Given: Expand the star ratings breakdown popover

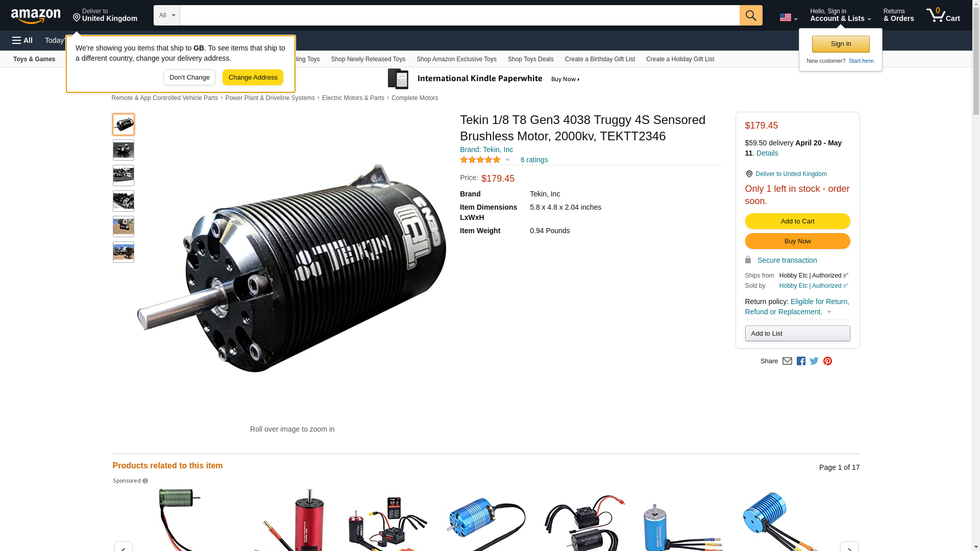Looking at the screenshot, I should click(507, 160).
